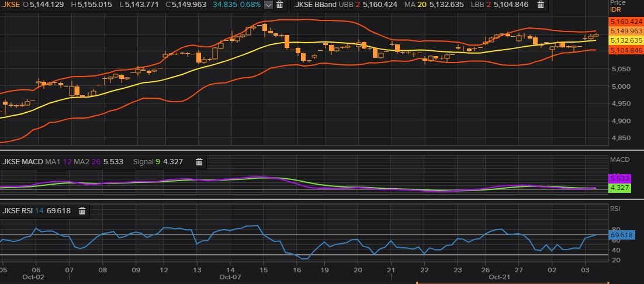Select the .JKSE RSI legend label
This screenshot has height=284, width=644.
pyautogui.click(x=17, y=211)
